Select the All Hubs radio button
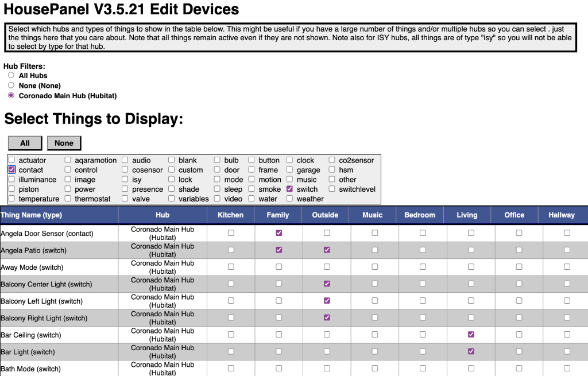Viewport: 588px width, 376px height. 11,75
